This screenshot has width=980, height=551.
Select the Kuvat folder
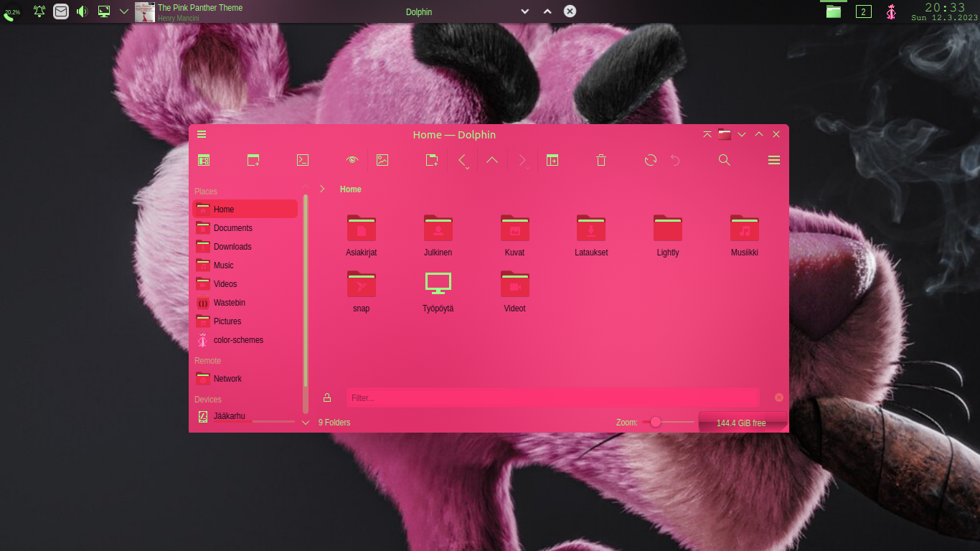pyautogui.click(x=514, y=235)
